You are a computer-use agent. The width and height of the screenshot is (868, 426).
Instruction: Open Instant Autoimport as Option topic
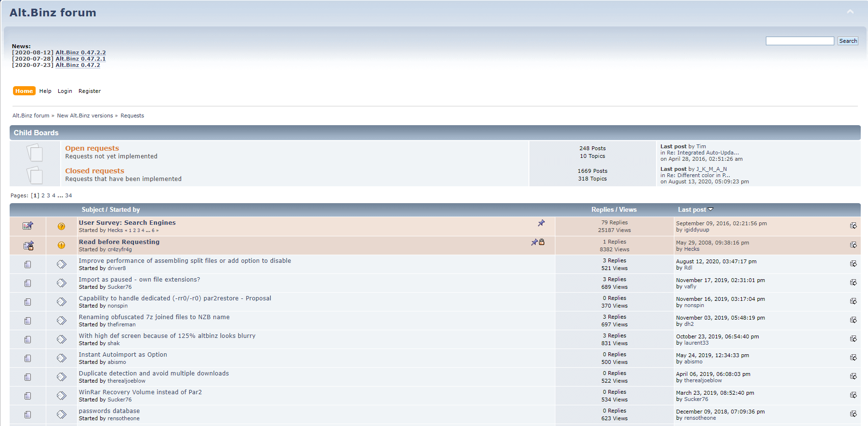click(123, 354)
